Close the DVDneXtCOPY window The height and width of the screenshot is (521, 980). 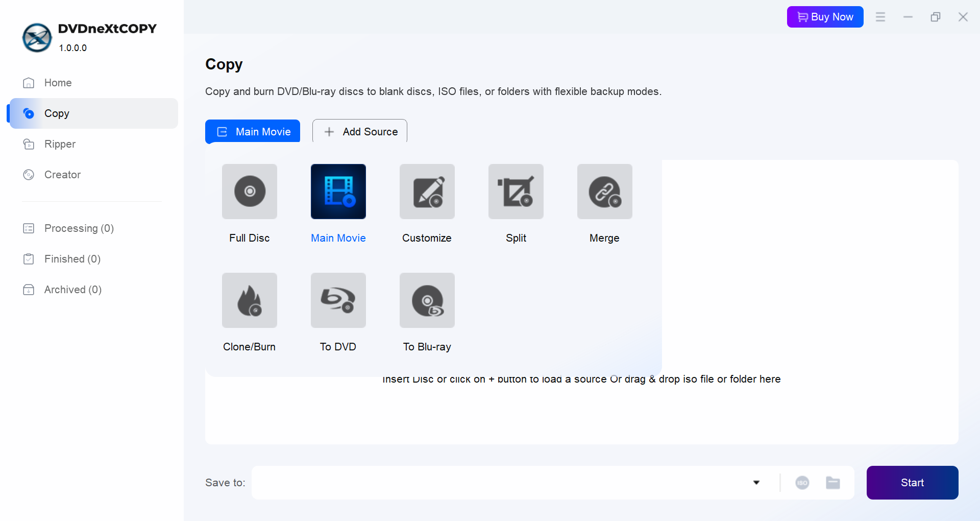click(963, 17)
